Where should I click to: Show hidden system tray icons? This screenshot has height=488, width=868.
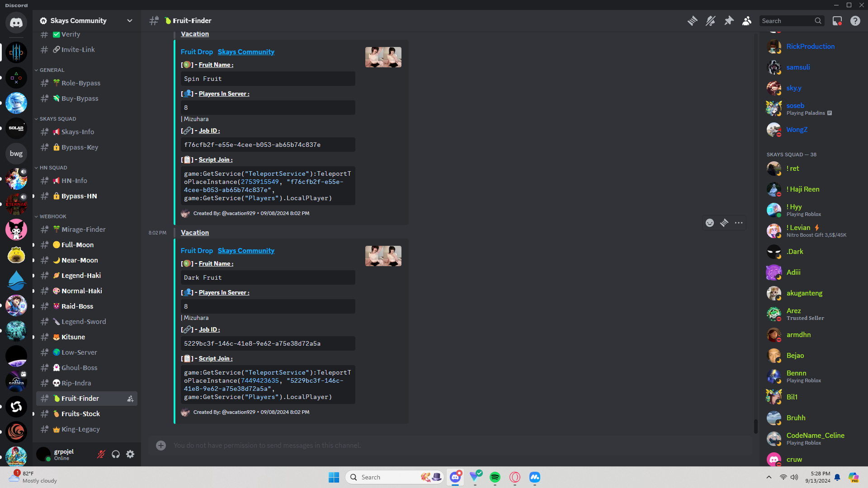pos(769,477)
